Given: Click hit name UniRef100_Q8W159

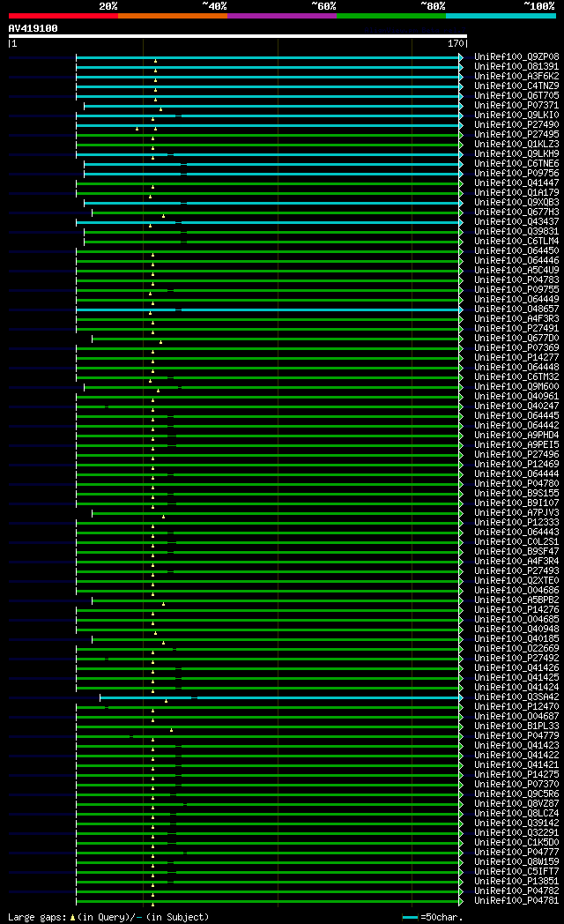Looking at the screenshot, I should point(517,861).
